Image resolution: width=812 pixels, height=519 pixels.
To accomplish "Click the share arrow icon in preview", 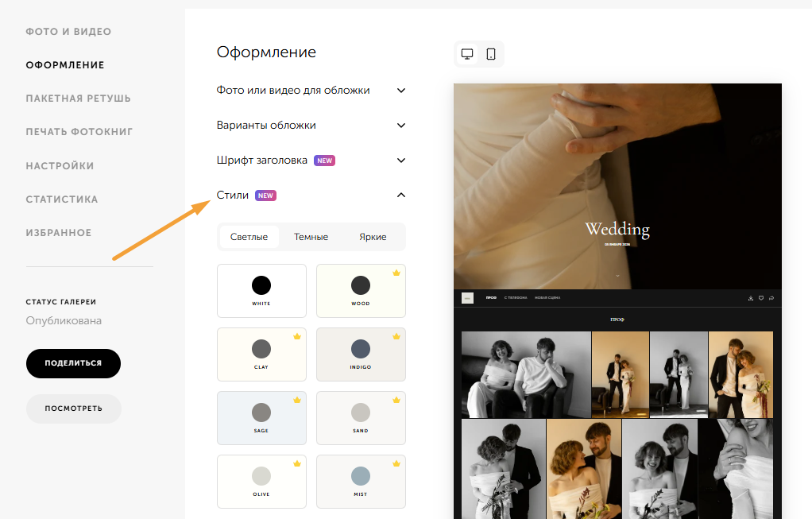I will click(x=771, y=298).
